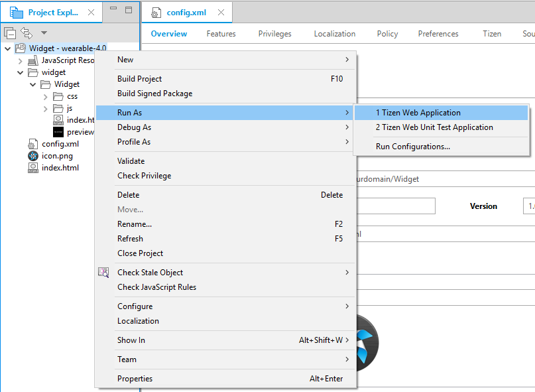This screenshot has width=535, height=392.
Task: Click the JavaScript Resources library icon
Action: point(32,60)
